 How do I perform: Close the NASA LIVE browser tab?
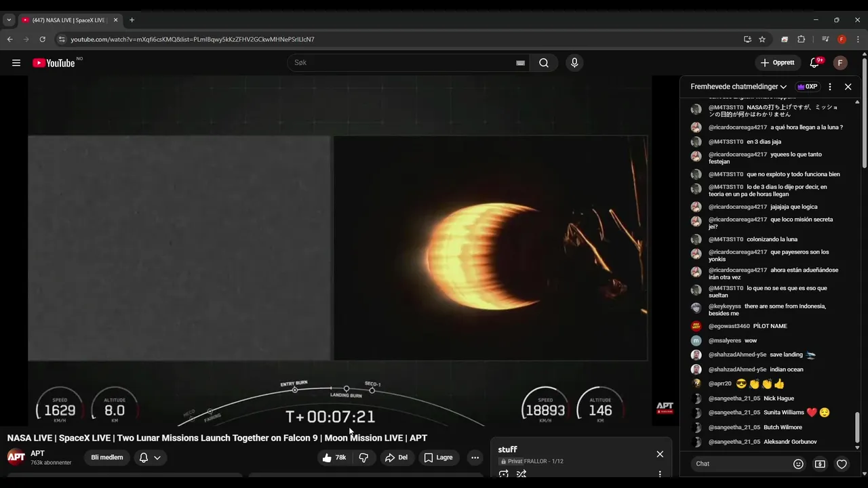pos(115,20)
